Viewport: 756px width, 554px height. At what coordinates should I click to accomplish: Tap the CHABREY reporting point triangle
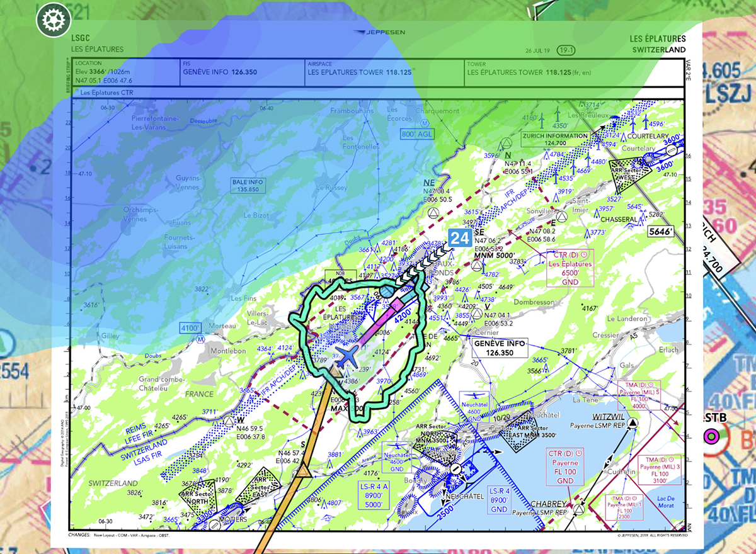point(578,508)
